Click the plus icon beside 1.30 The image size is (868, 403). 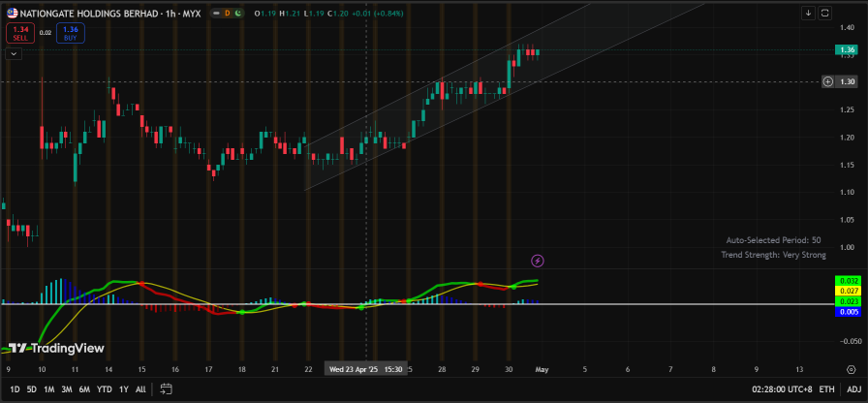click(827, 81)
